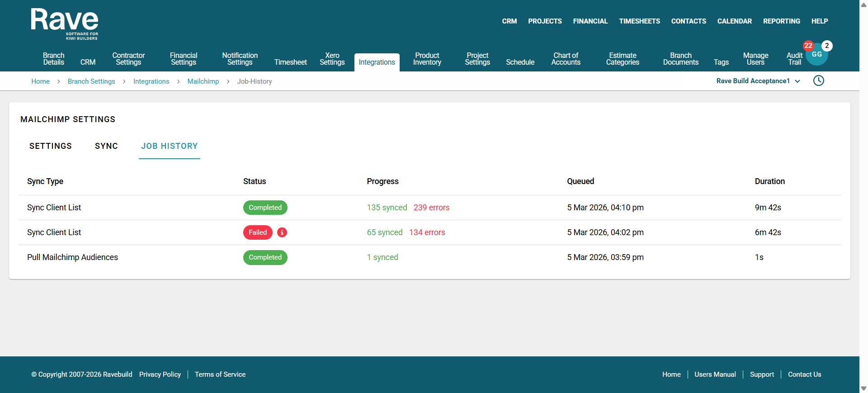Open the Privacy Policy link
868x393 pixels.
click(x=160, y=374)
